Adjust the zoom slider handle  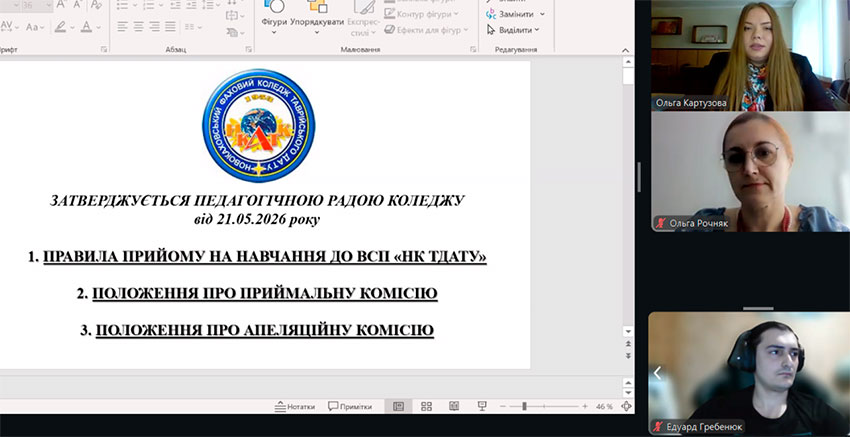524,406
